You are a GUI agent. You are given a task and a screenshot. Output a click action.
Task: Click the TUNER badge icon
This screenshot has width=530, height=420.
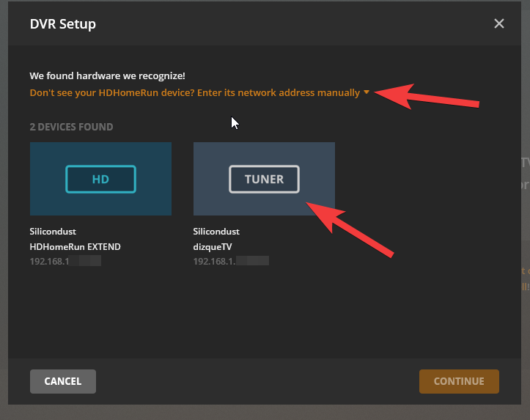click(264, 179)
